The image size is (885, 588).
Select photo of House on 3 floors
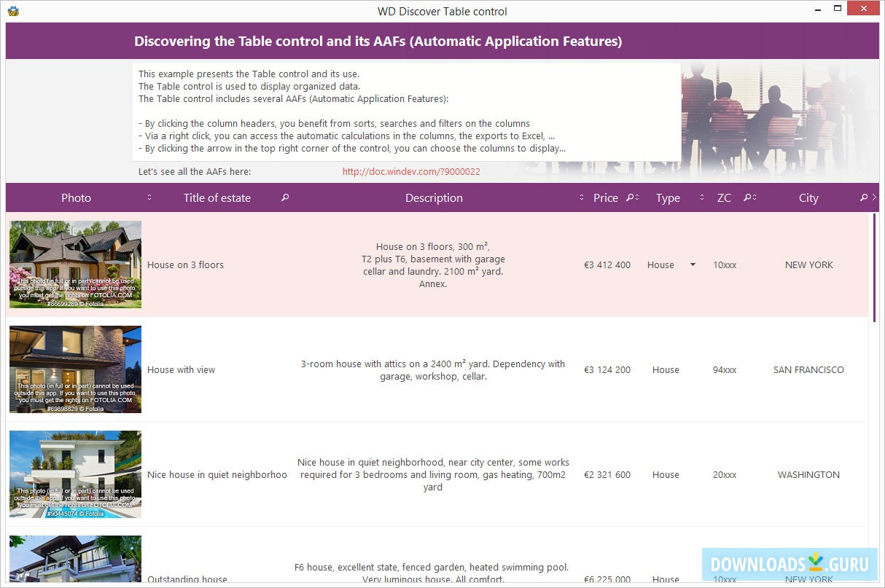[75, 264]
